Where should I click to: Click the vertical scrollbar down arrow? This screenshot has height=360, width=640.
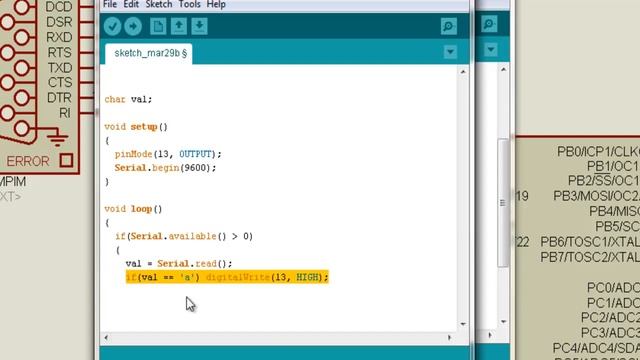(463, 324)
